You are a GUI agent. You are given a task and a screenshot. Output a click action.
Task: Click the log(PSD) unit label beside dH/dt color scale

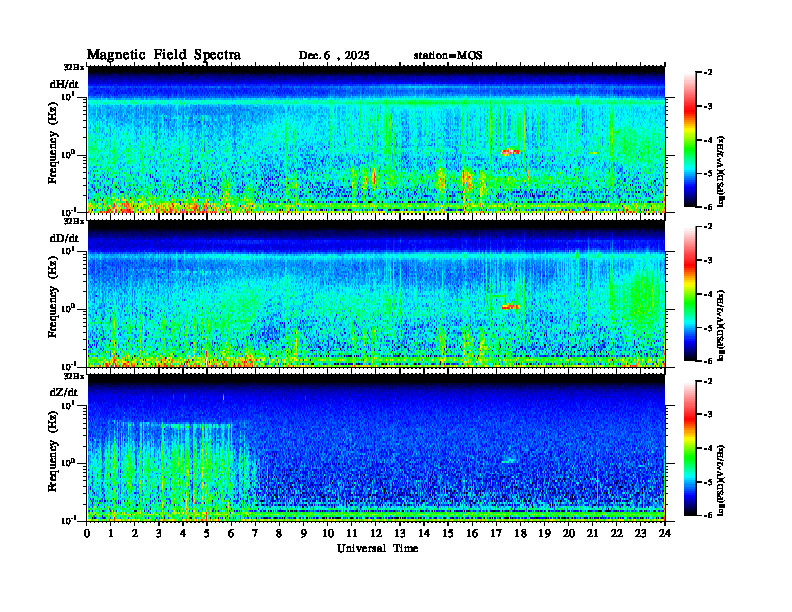(x=721, y=171)
